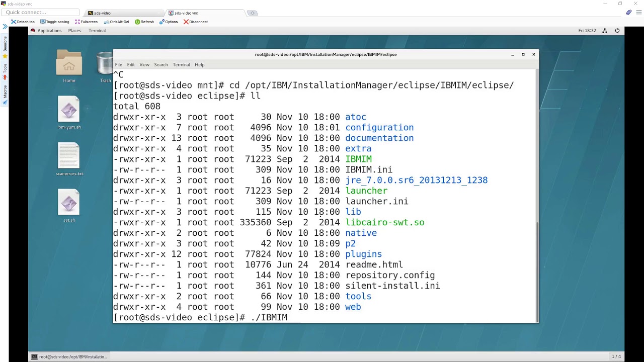Click the 'IBMIM.ini' file name
Viewport: 644px width, 362px height.
point(369,170)
